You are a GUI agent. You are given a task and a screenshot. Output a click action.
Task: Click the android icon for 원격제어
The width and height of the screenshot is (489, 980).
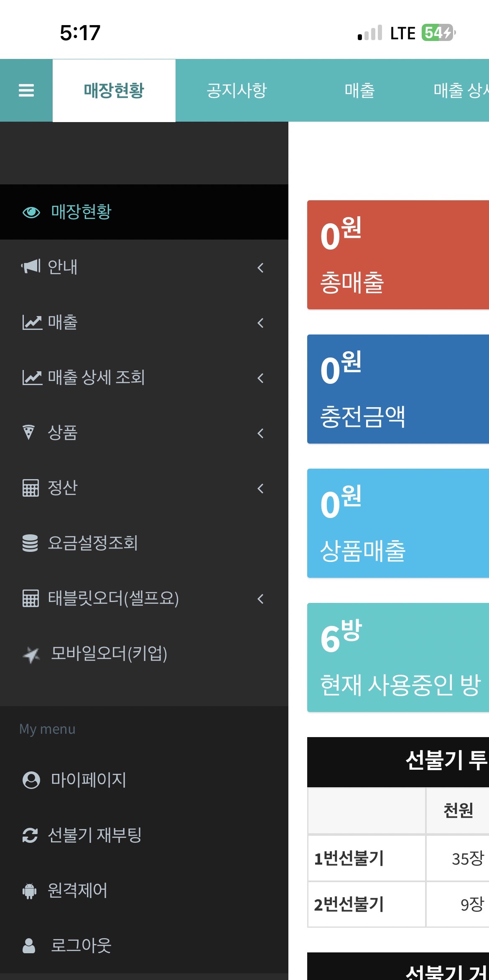[x=29, y=891]
